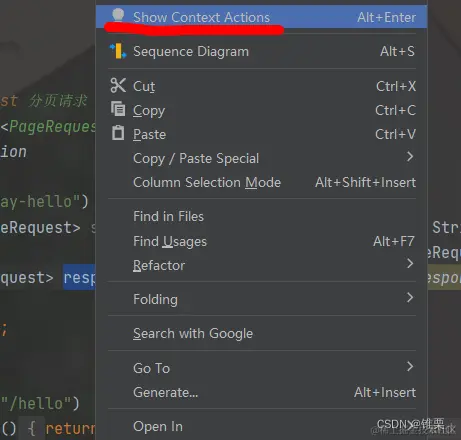Image resolution: width=461 pixels, height=440 pixels.
Task: Choose Cut in the context menu
Action: pos(261,86)
